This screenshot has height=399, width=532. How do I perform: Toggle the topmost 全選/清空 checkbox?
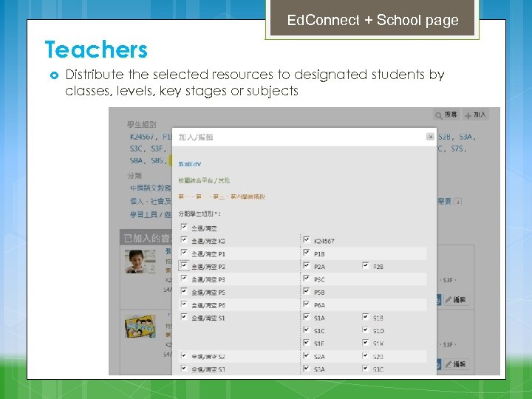coord(184,227)
